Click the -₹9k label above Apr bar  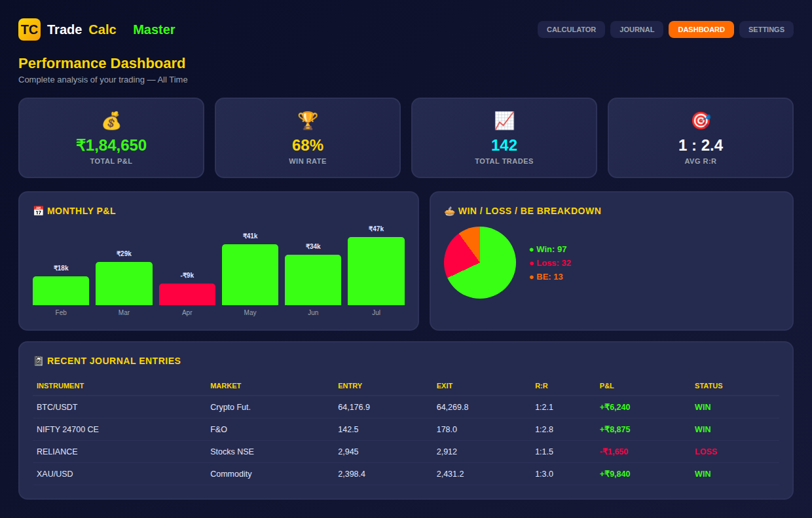click(x=187, y=276)
